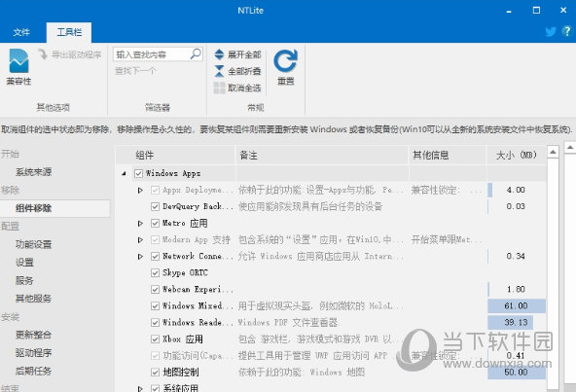Click the 0.34 size value
Screen dimensions: 576x392
click(x=516, y=256)
